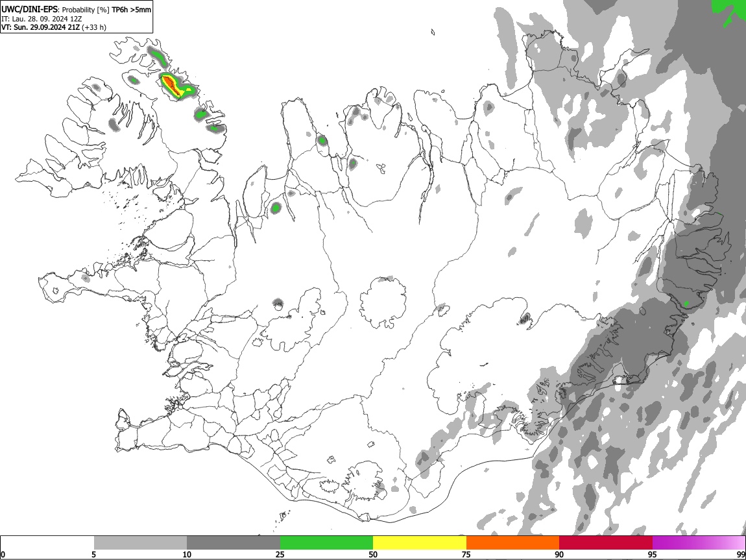Click the legend label '75'
Screen dimensions: 746x560
click(x=466, y=555)
